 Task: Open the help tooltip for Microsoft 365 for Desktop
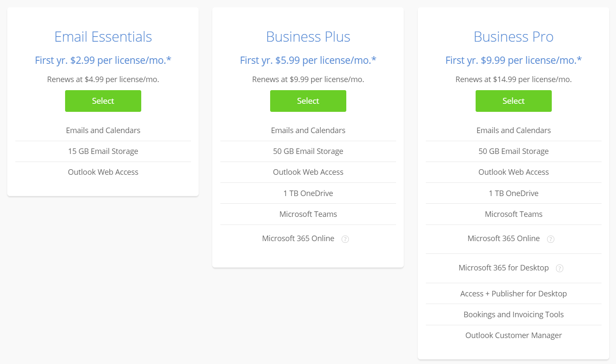pyautogui.click(x=560, y=268)
